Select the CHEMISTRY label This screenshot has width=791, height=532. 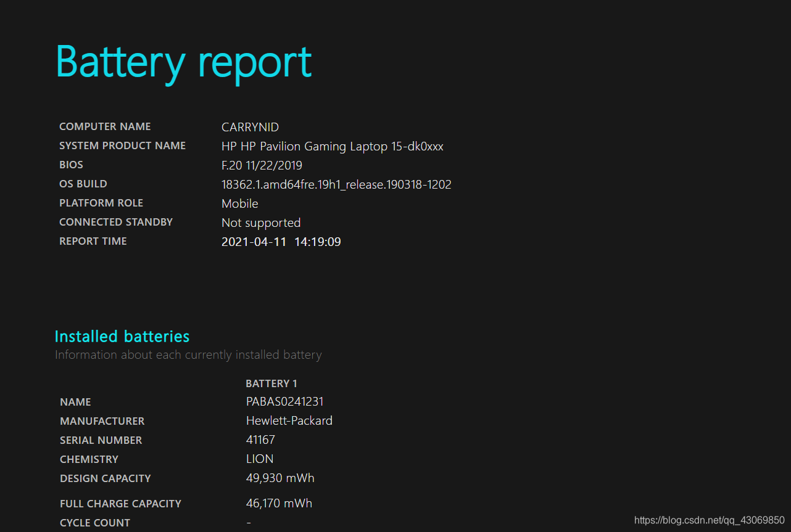click(x=89, y=459)
